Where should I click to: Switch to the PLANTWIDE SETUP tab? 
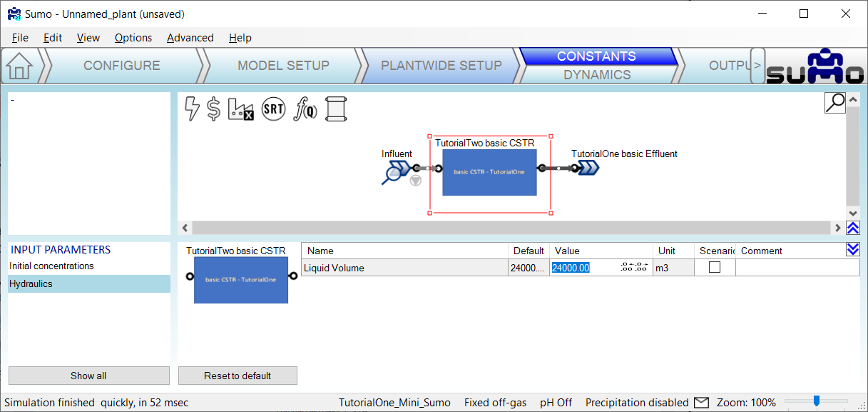441,66
